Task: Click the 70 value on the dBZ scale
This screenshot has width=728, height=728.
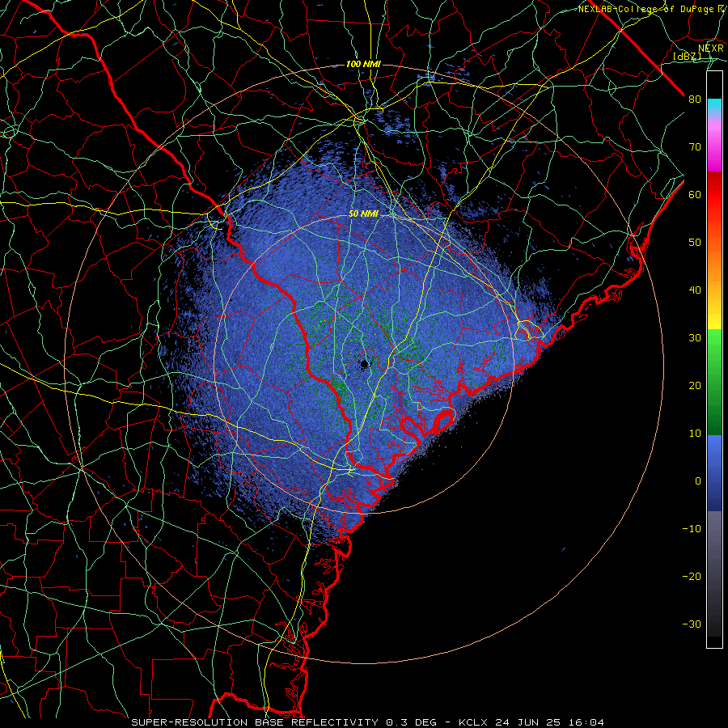Action: coord(695,147)
